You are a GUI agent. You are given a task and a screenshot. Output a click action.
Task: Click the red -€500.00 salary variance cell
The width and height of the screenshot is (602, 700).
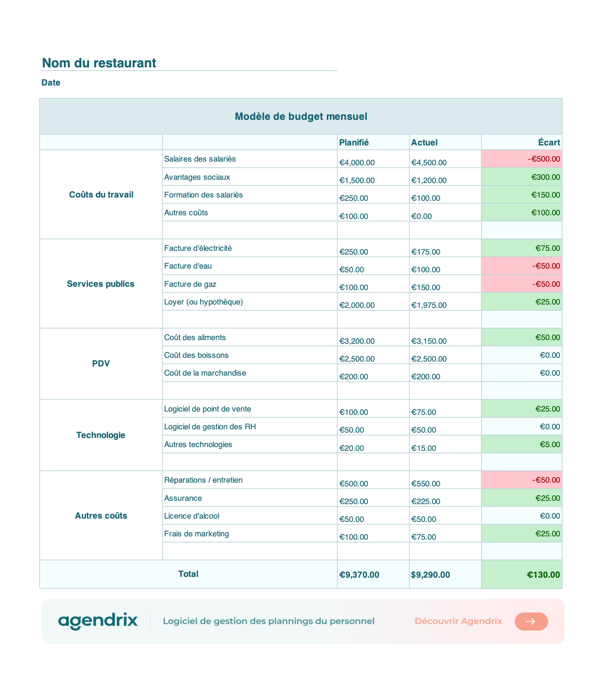[522, 159]
